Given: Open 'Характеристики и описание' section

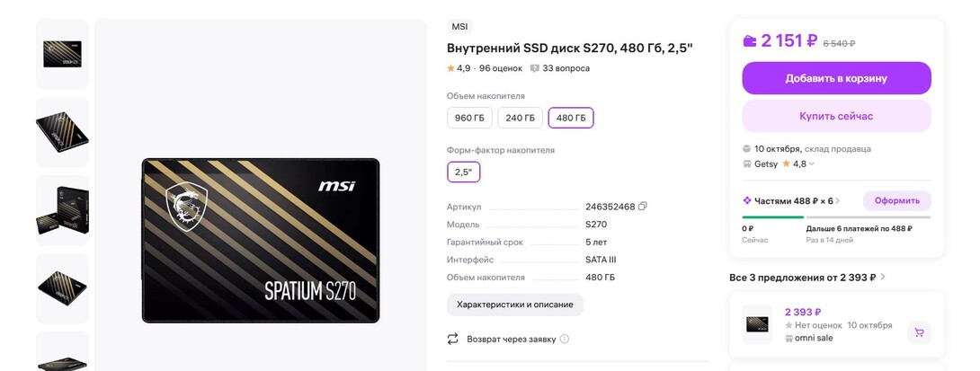Looking at the screenshot, I should pyautogui.click(x=514, y=305).
